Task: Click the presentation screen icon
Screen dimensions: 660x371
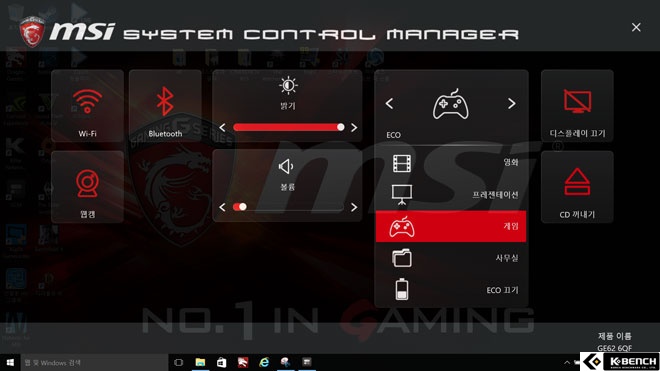Action: 402,195
